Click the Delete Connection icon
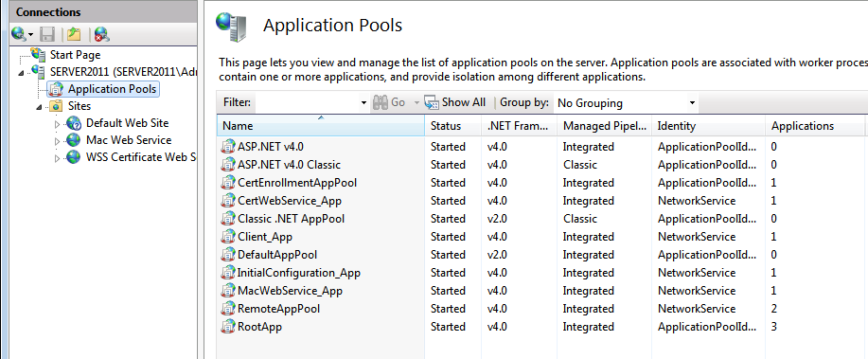The image size is (868, 359). point(102,35)
